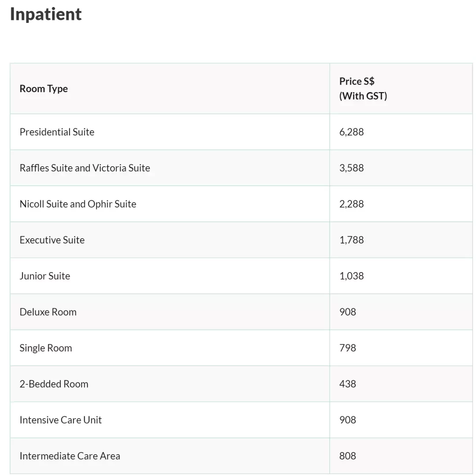The image size is (476, 475).
Task: Select the Junior Suite row label
Action: (x=45, y=276)
